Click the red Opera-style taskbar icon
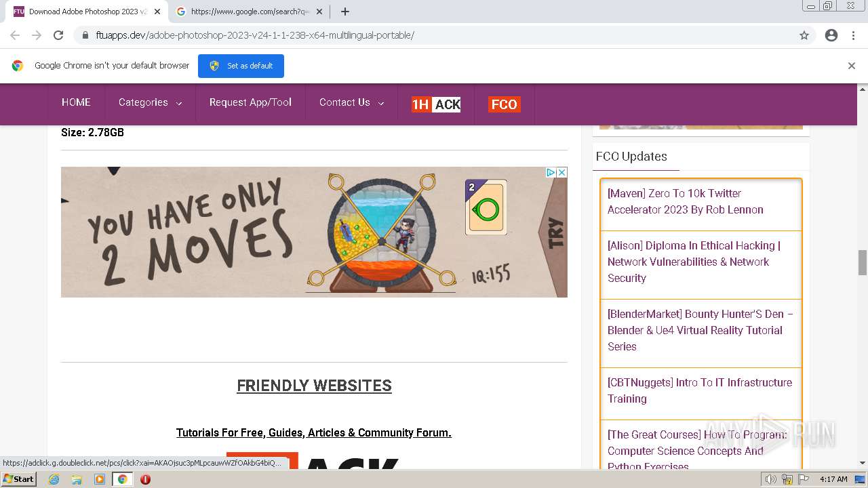Image resolution: width=868 pixels, height=488 pixels. tap(145, 479)
